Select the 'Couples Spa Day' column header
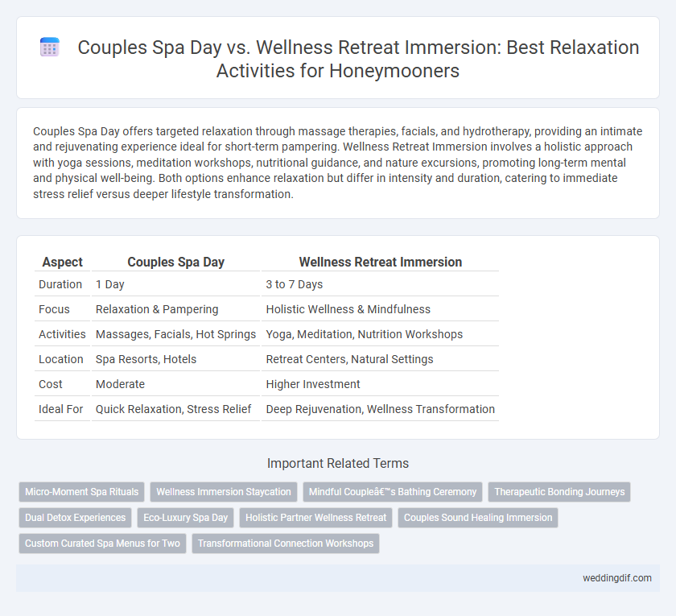 (x=176, y=262)
